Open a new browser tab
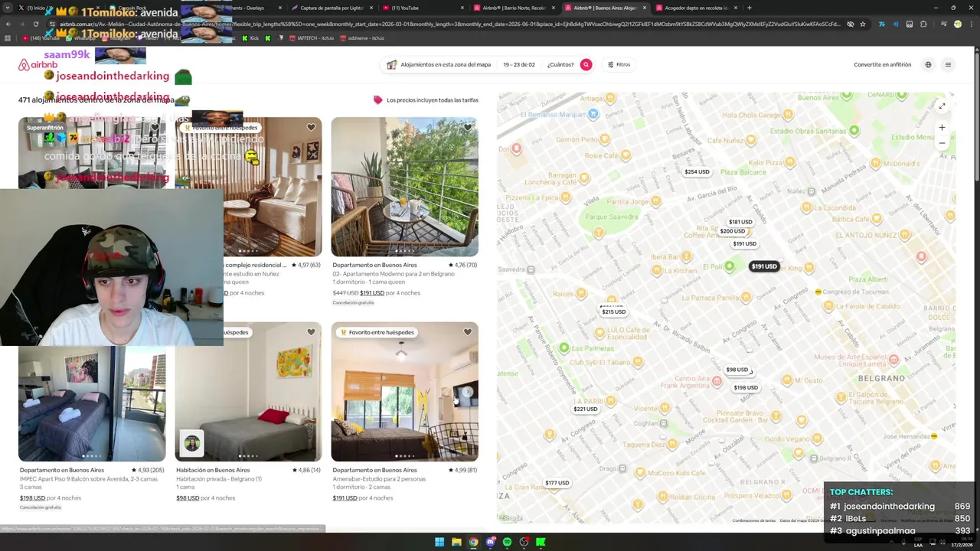Screen dimensions: 980x551 [749, 8]
